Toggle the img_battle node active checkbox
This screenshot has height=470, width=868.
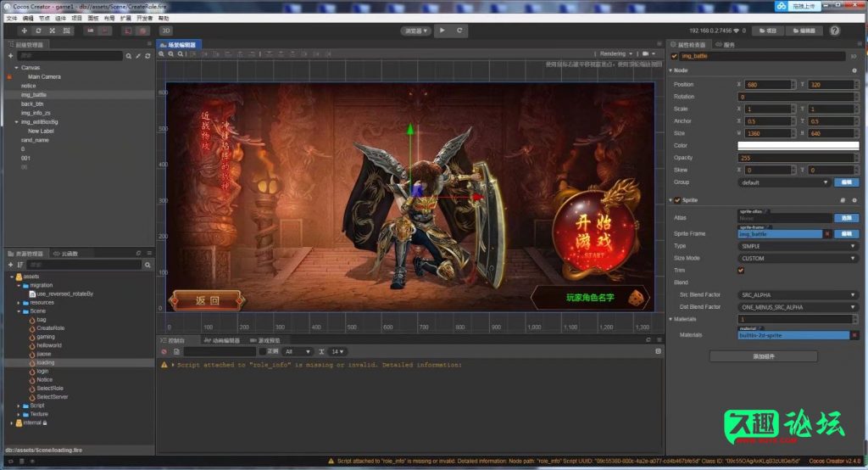pyautogui.click(x=674, y=56)
